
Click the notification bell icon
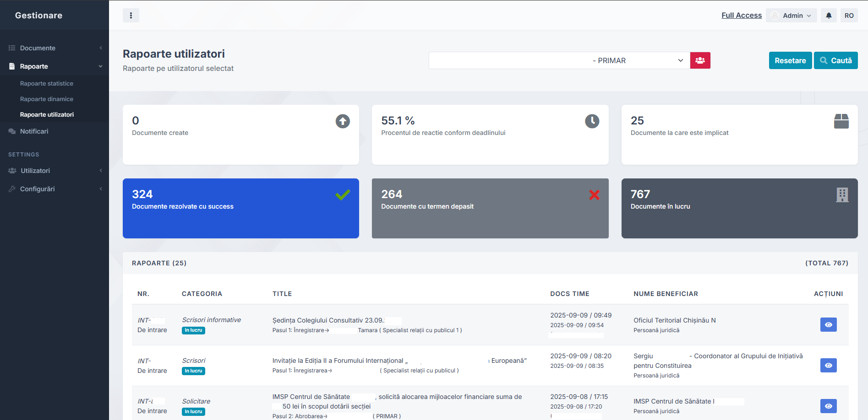point(829,16)
